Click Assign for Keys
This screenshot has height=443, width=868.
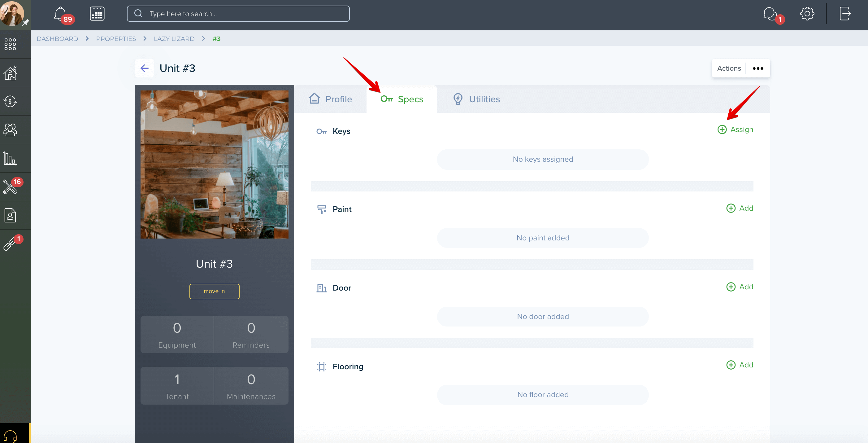(x=735, y=129)
